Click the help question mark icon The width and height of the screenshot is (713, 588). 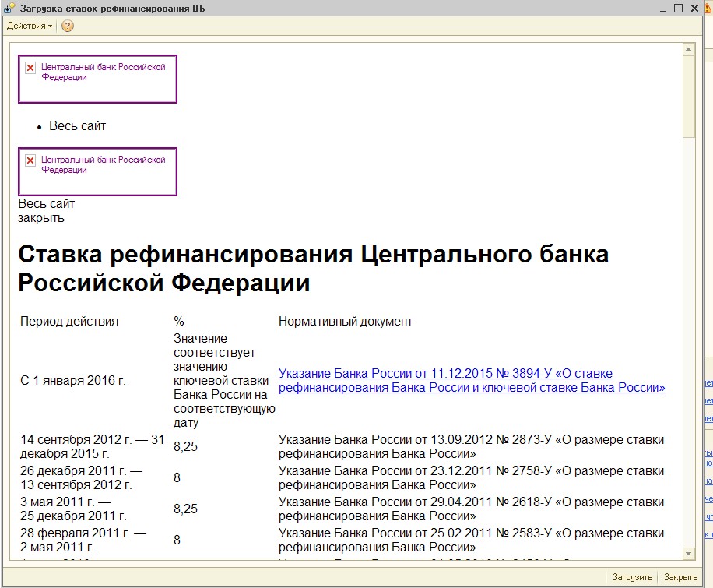67,26
